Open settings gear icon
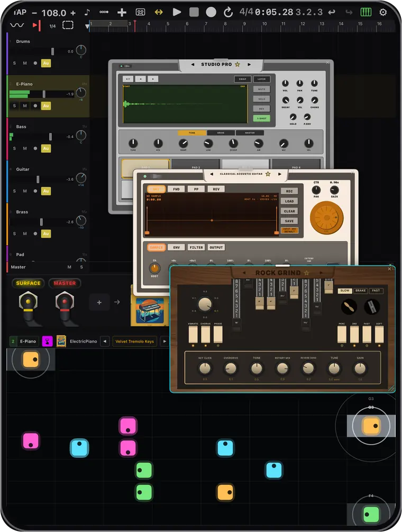 [x=383, y=12]
